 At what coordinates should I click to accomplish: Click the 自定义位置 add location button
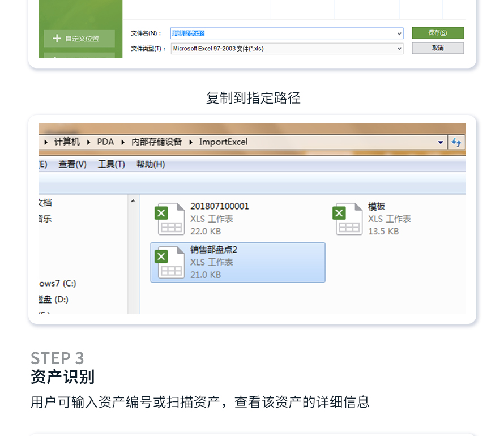[79, 39]
